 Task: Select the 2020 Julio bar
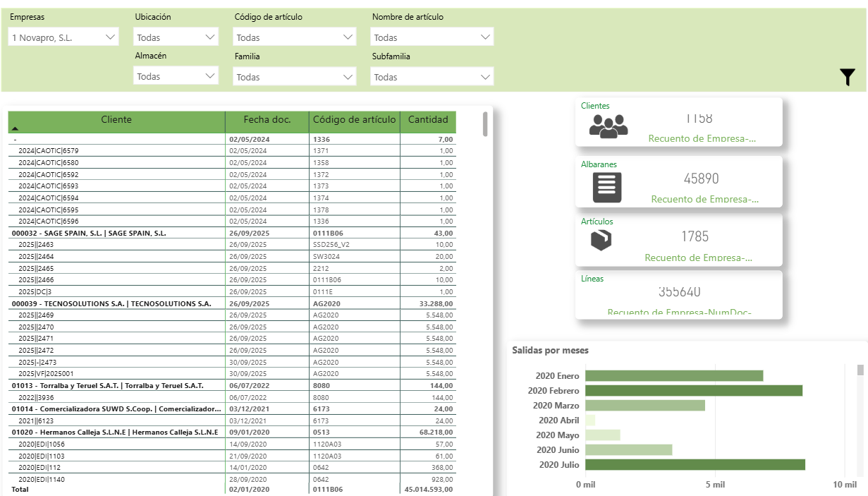point(695,465)
